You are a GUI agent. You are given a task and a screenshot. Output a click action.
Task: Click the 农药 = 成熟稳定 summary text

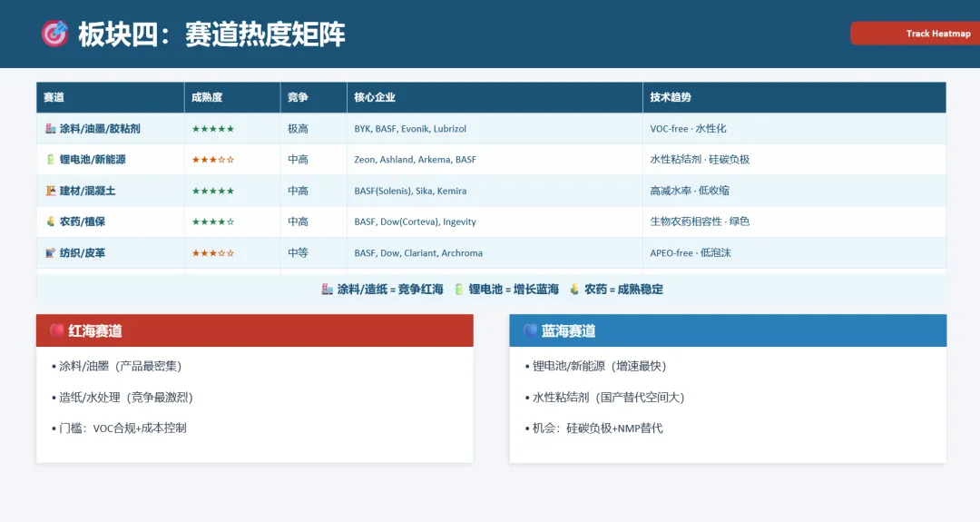click(623, 289)
